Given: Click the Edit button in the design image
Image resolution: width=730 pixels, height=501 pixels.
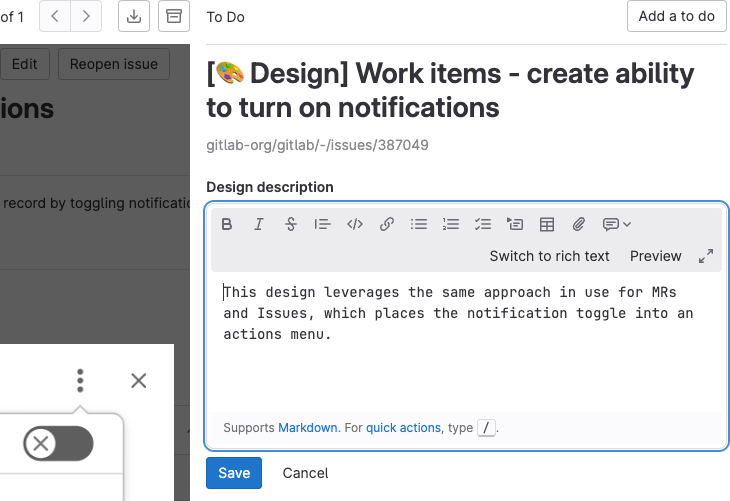Looking at the screenshot, I should (x=24, y=64).
